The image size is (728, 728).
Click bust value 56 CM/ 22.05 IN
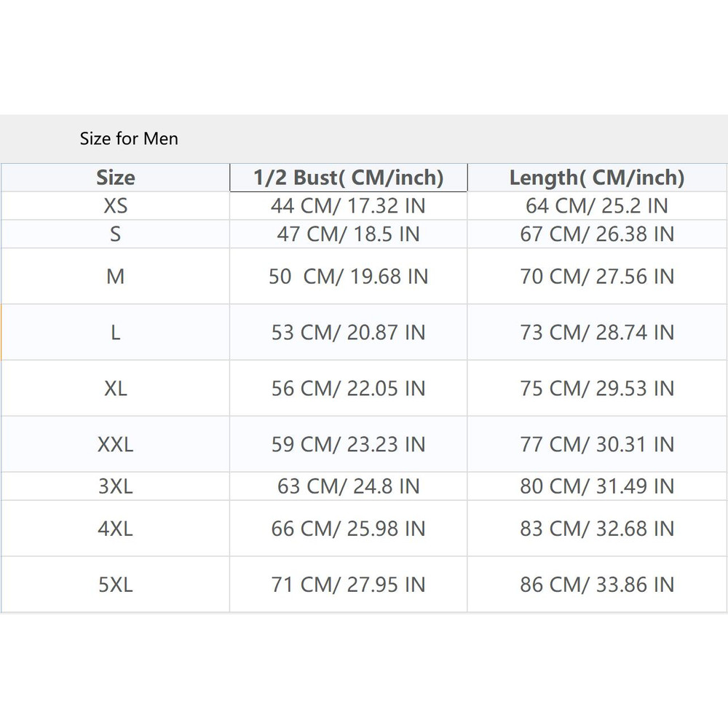(x=348, y=389)
